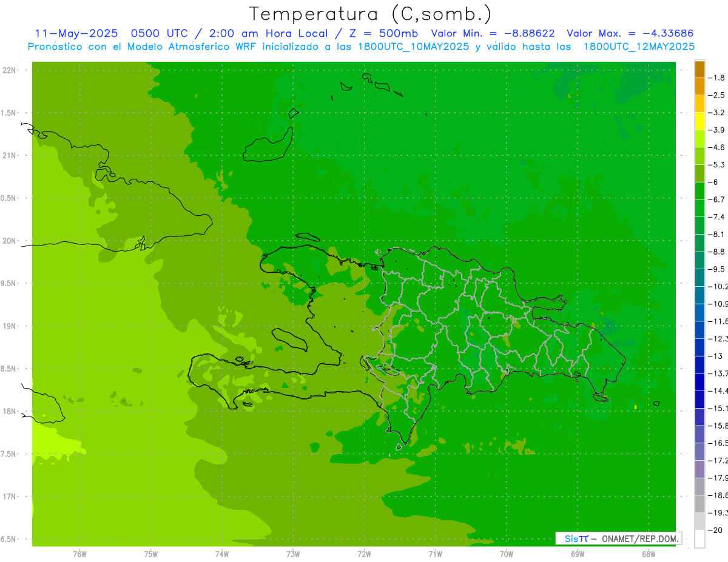Click the "Temperatura (C,somb.)" title

[371, 14]
